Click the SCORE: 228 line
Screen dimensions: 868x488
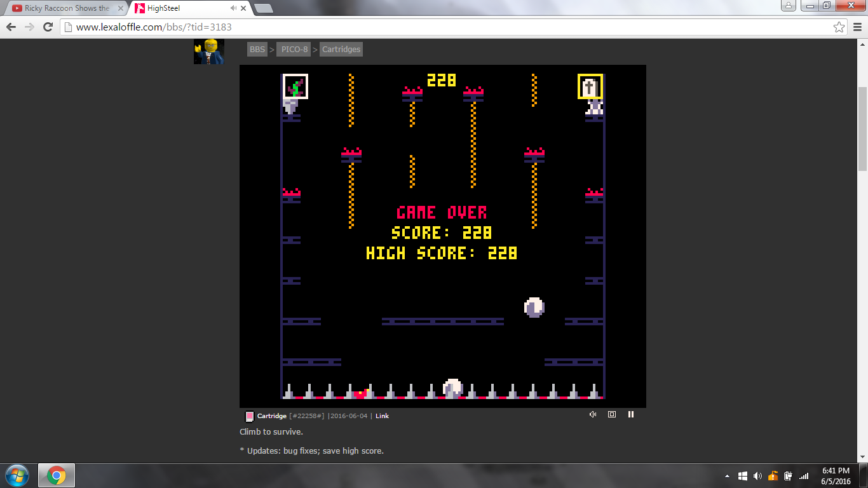tap(442, 233)
